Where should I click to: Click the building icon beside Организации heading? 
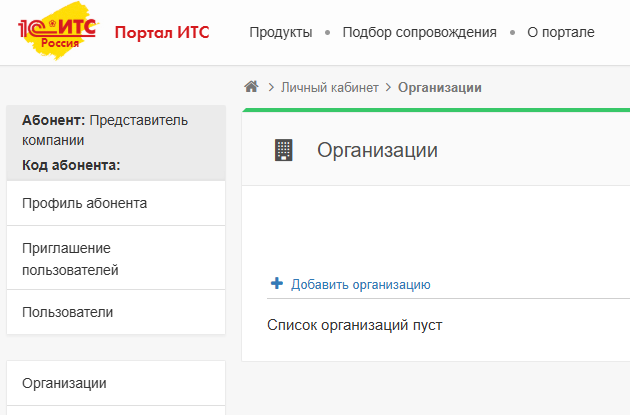(283, 150)
